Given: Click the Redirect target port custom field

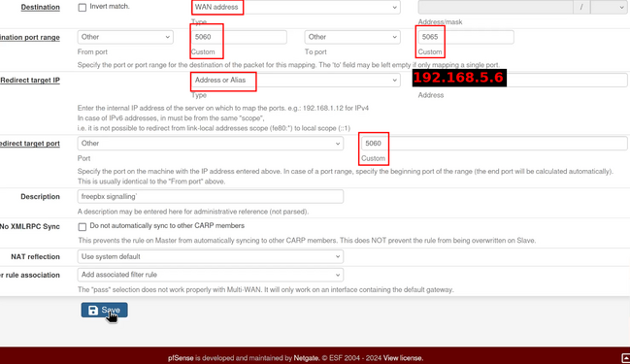Looking at the screenshot, I should [494, 144].
